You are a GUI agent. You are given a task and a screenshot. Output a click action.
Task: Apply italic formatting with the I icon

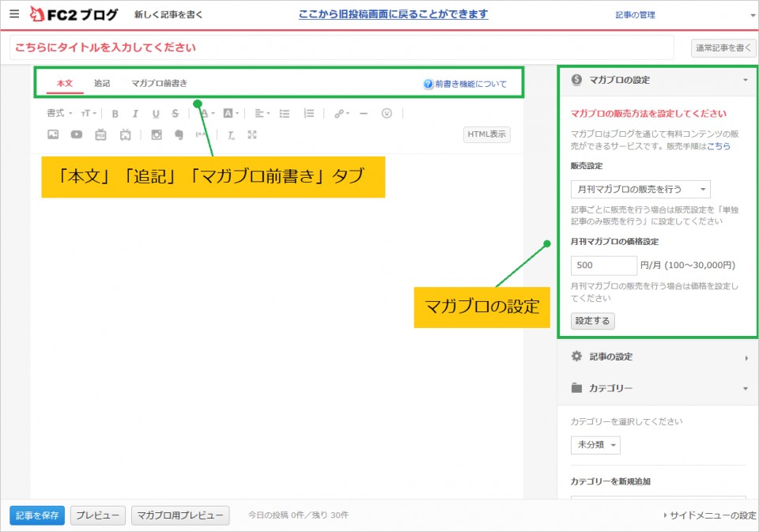coord(135,114)
